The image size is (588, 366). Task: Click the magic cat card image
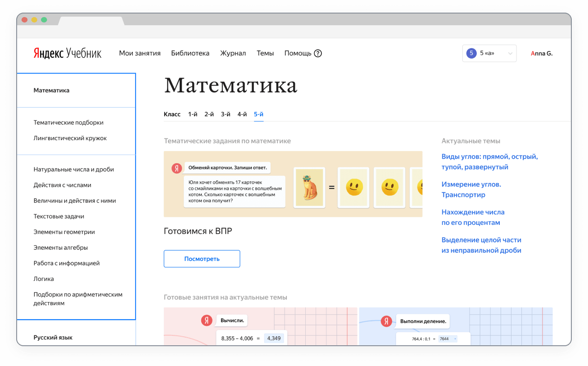point(309,188)
